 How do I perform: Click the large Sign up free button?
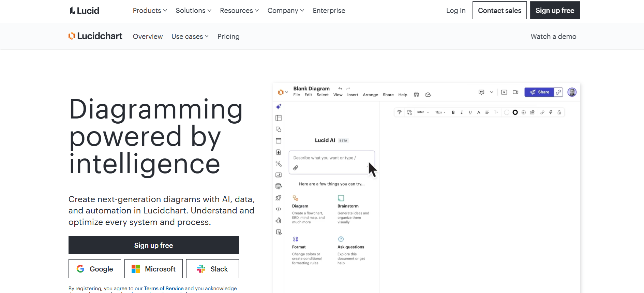[154, 245]
